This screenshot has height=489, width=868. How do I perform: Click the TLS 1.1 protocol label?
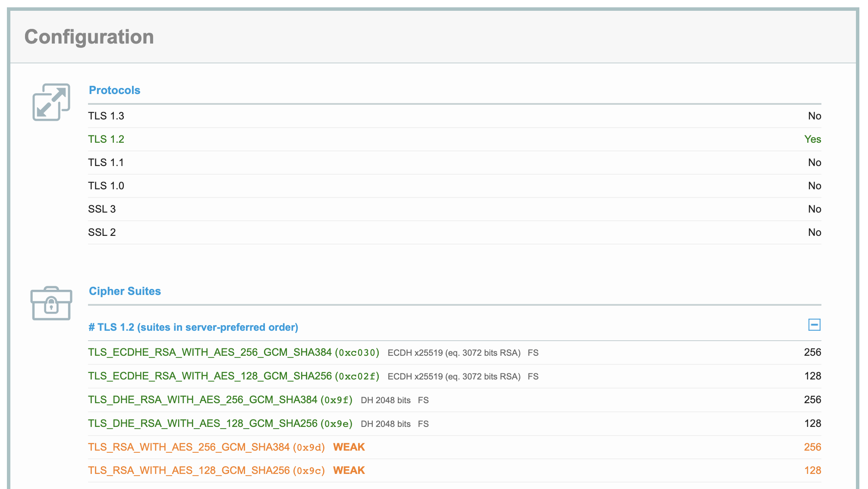click(x=106, y=163)
